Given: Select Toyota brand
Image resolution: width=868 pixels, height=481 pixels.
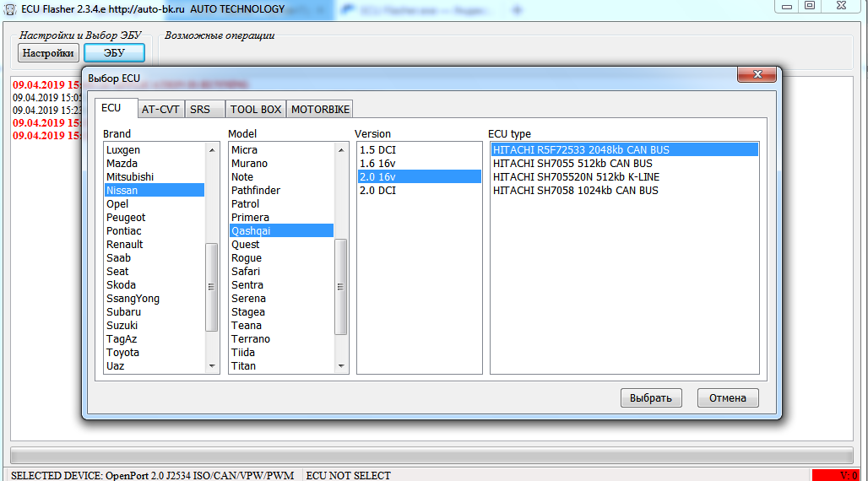Looking at the screenshot, I should pos(154,353).
